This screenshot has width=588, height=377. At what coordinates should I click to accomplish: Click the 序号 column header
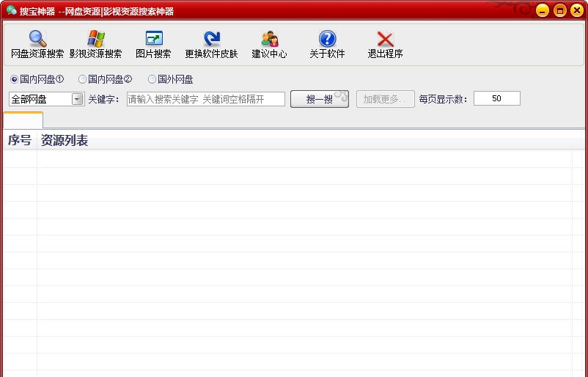coord(20,140)
